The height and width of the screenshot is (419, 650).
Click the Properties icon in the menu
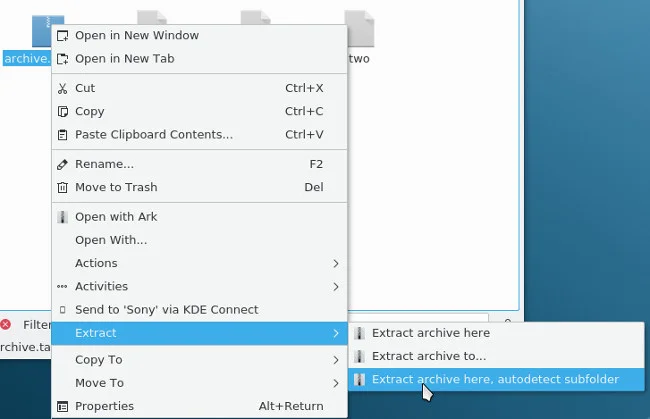(x=63, y=406)
